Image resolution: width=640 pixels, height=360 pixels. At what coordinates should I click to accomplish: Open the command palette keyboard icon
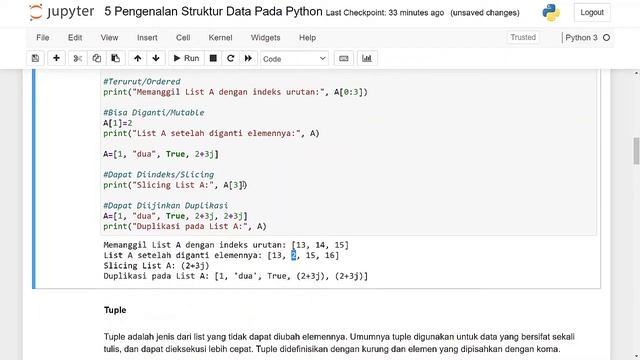[344, 58]
